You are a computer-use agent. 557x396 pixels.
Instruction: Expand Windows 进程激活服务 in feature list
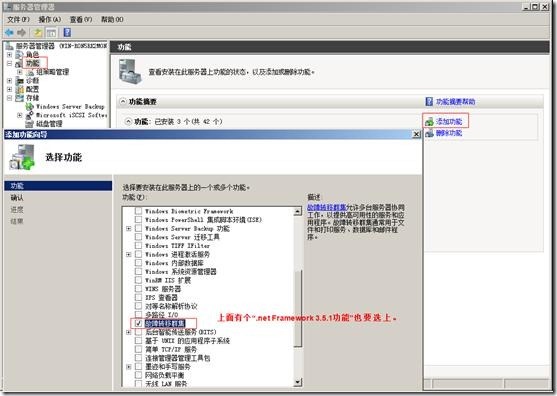click(129, 255)
